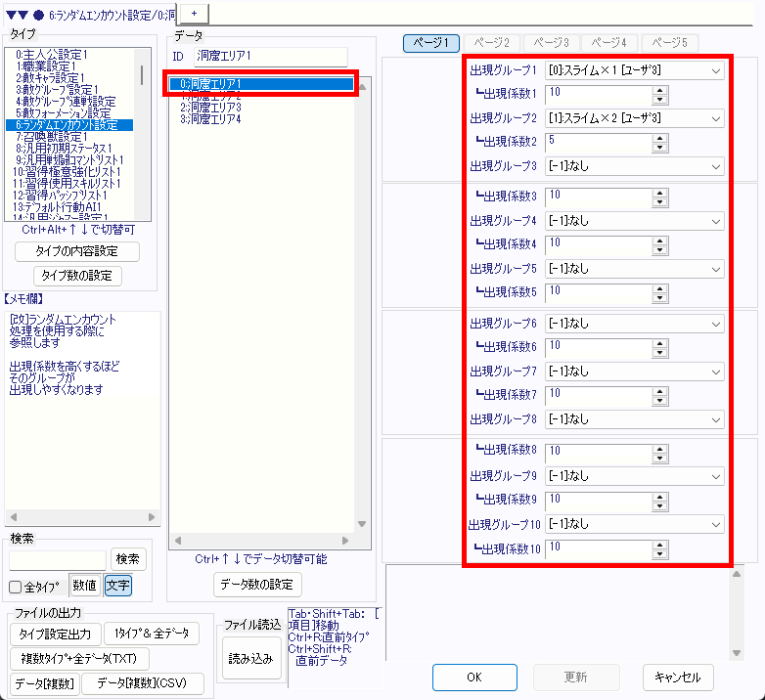Decrease 出現係数2 with down spinner arrow
The height and width of the screenshot is (700, 765).
(660, 147)
